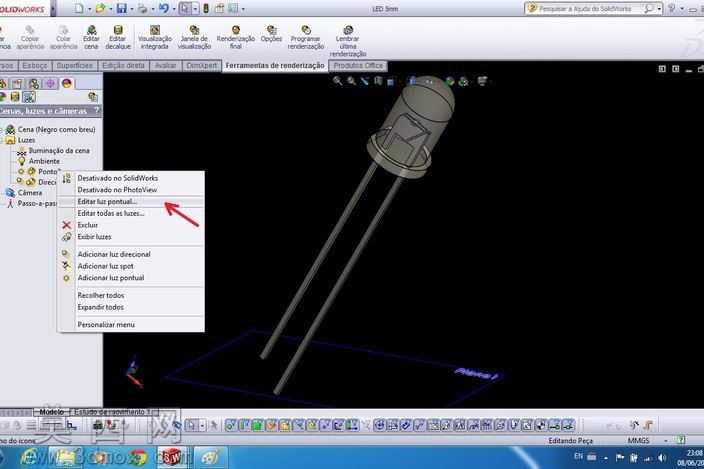Screen dimensions: 704x469
Task: Create a new document from quick toolbar
Action: click(x=79, y=9)
